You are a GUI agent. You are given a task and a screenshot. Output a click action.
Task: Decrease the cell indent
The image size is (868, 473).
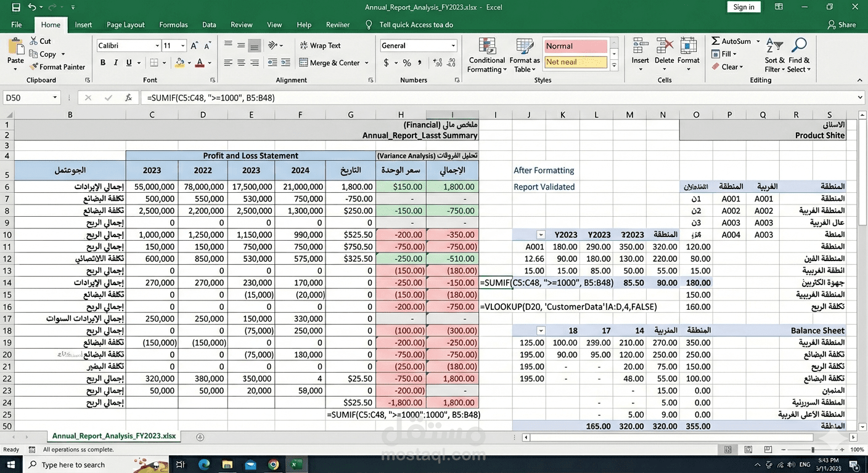[x=272, y=63]
